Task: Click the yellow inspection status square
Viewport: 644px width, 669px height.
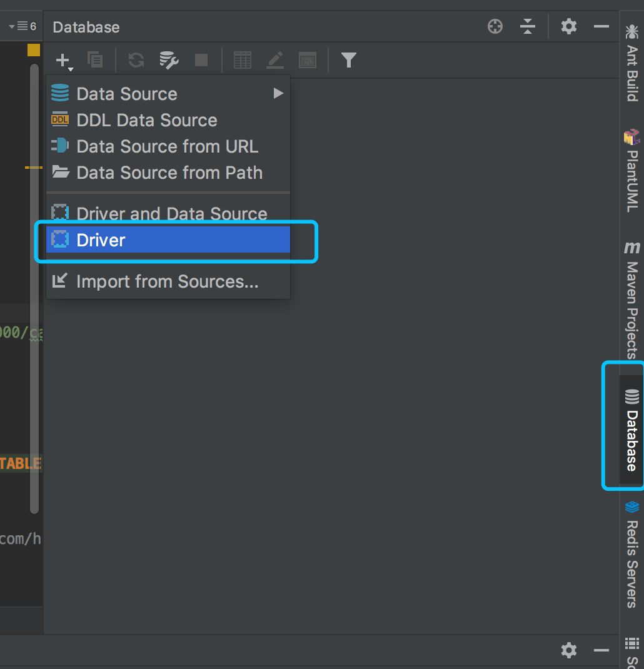Action: (34, 50)
